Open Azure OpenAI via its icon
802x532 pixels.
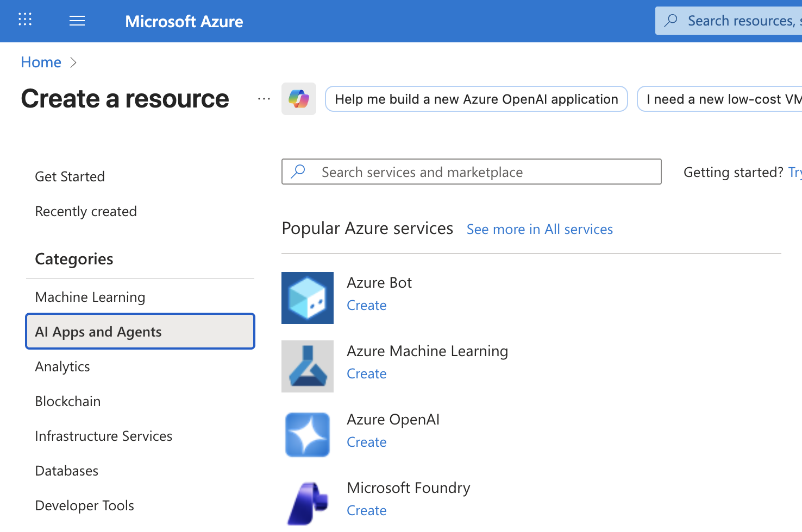(307, 434)
